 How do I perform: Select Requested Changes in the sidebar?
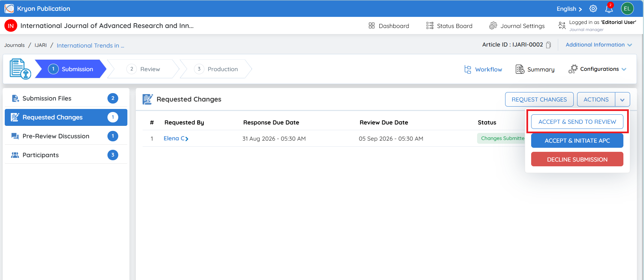66,117
